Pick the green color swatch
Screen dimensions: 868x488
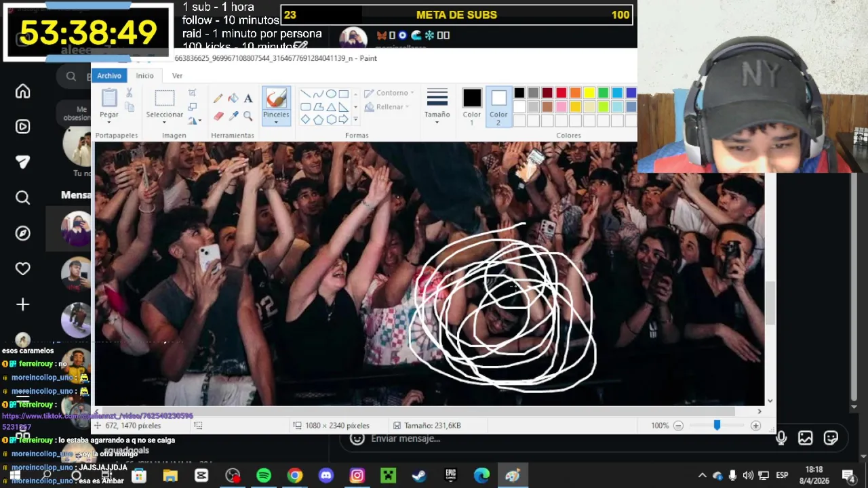click(603, 93)
